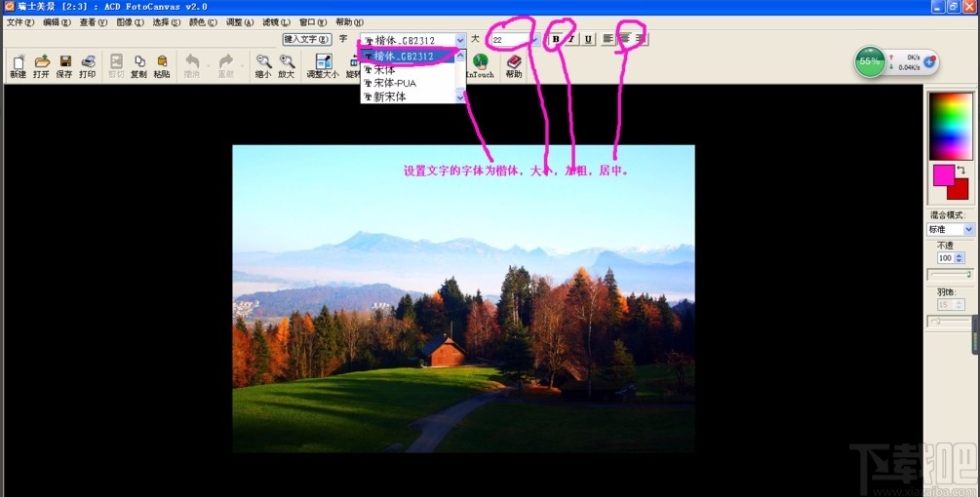Viewport: 980px width, 497px height.
Task: Click the 粘贴 (Paste) toolbar icon
Action: point(162,65)
